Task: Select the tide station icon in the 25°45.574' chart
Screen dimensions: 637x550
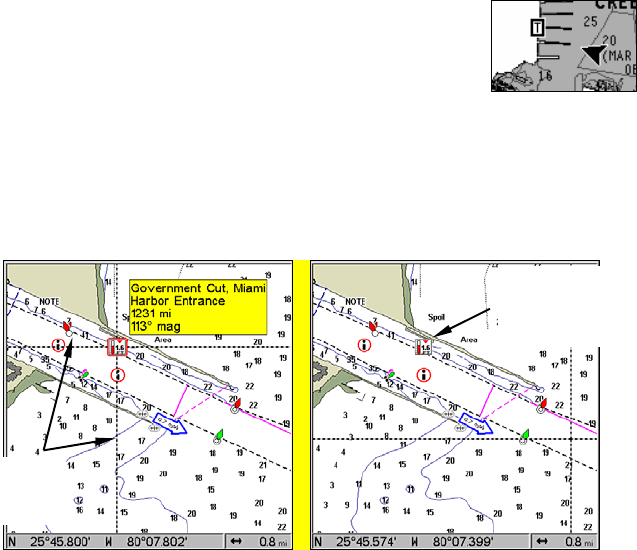Action: pos(423,347)
